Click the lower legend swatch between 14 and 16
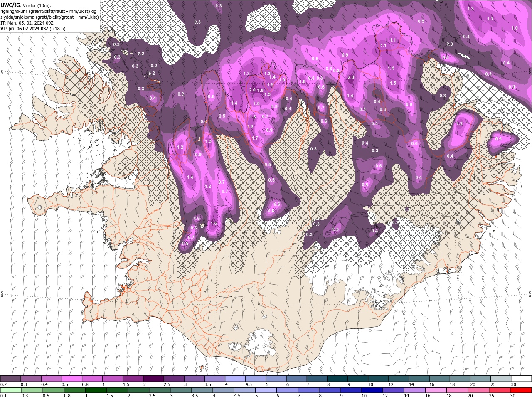Viewport: 532px width, 399px height. coord(415,390)
